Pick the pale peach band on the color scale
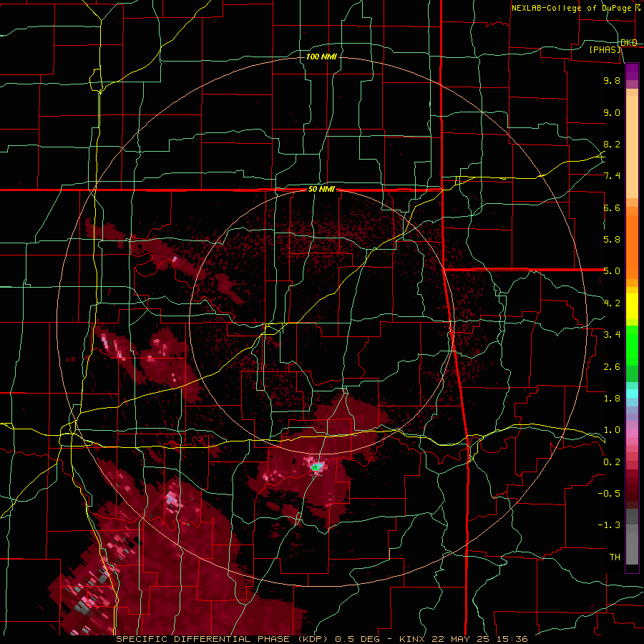 632,147
